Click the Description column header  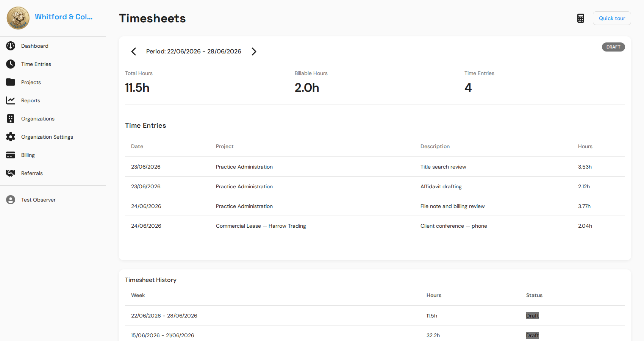[x=435, y=146]
